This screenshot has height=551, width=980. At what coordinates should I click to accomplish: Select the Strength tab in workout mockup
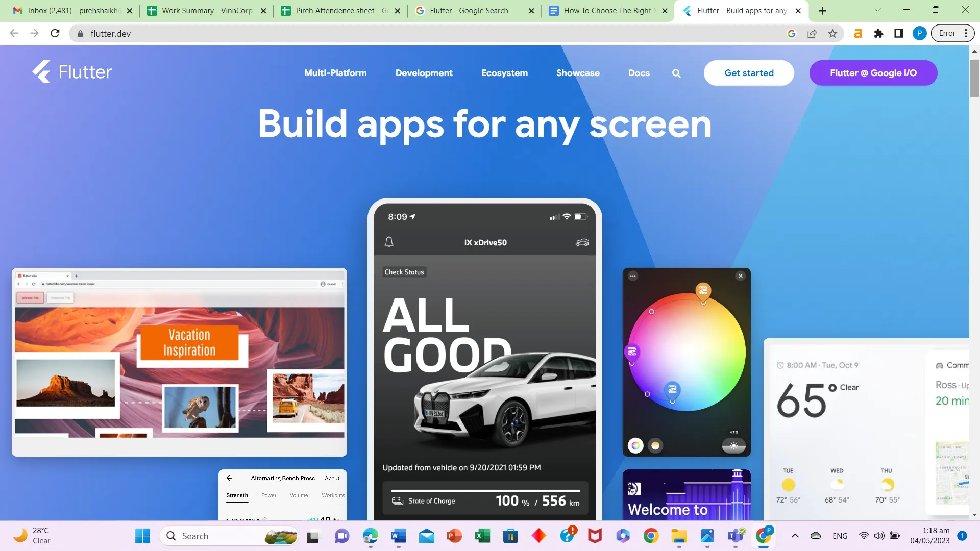coord(237,496)
